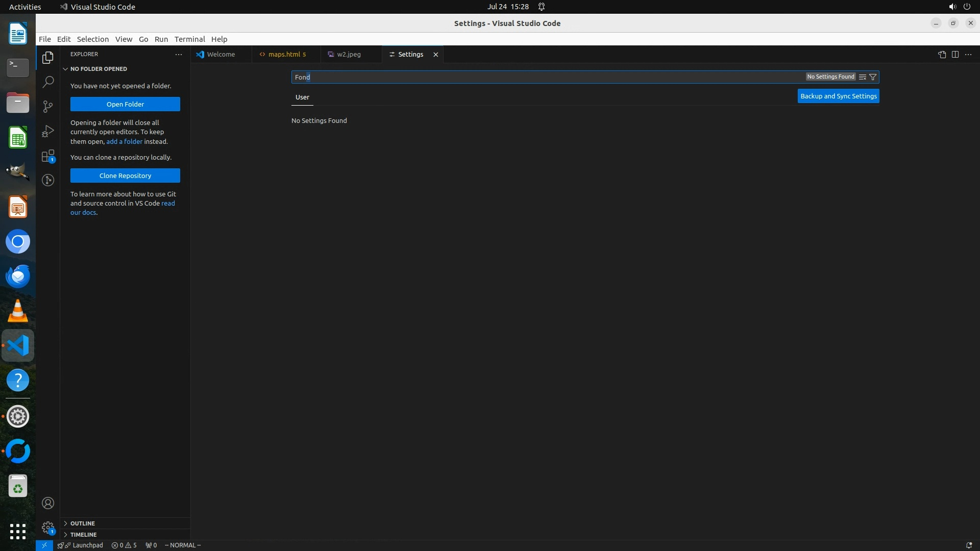980x551 pixels.
Task: Open the Extensions view
Action: tap(48, 156)
